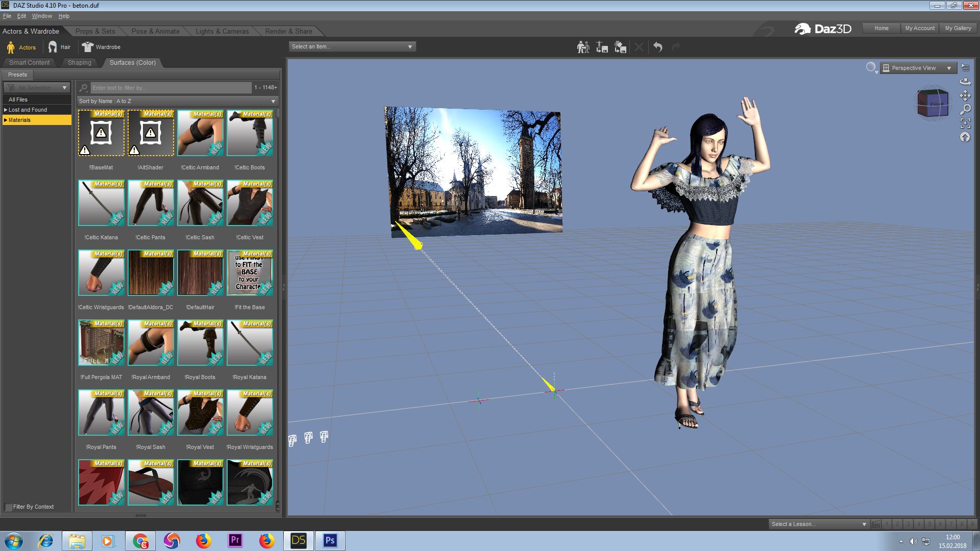Click the pan view control icon

point(965,95)
